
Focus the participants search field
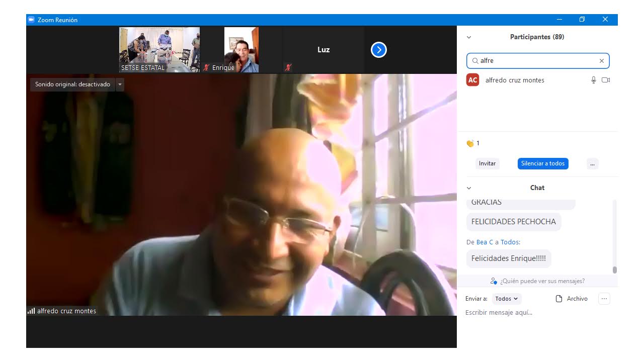(x=538, y=61)
